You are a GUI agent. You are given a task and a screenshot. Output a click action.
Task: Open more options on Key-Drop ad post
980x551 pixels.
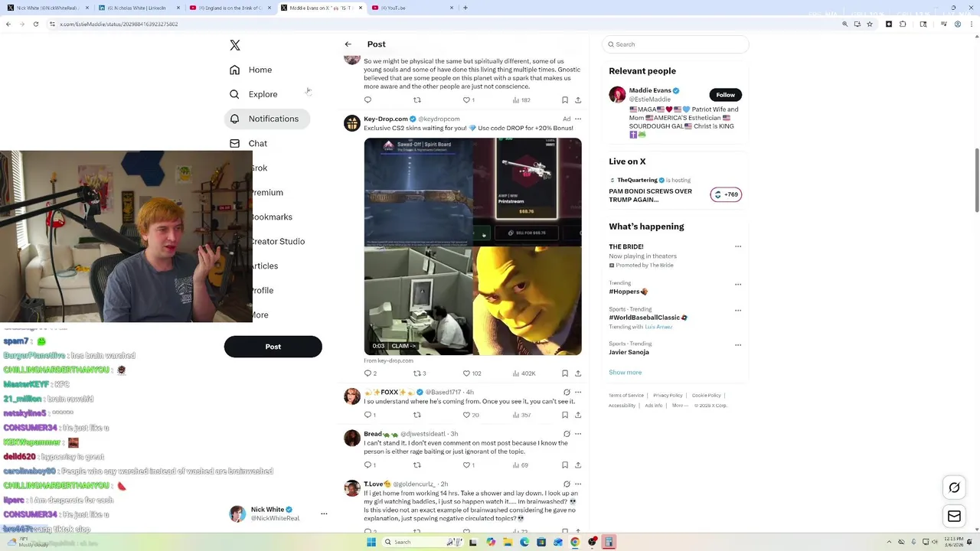(x=578, y=119)
